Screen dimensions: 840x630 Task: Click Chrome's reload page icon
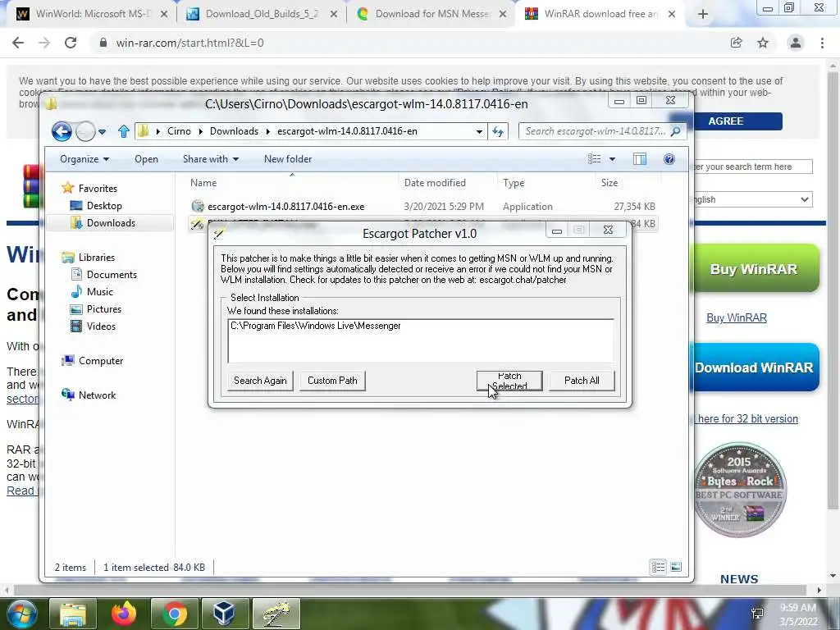point(71,43)
